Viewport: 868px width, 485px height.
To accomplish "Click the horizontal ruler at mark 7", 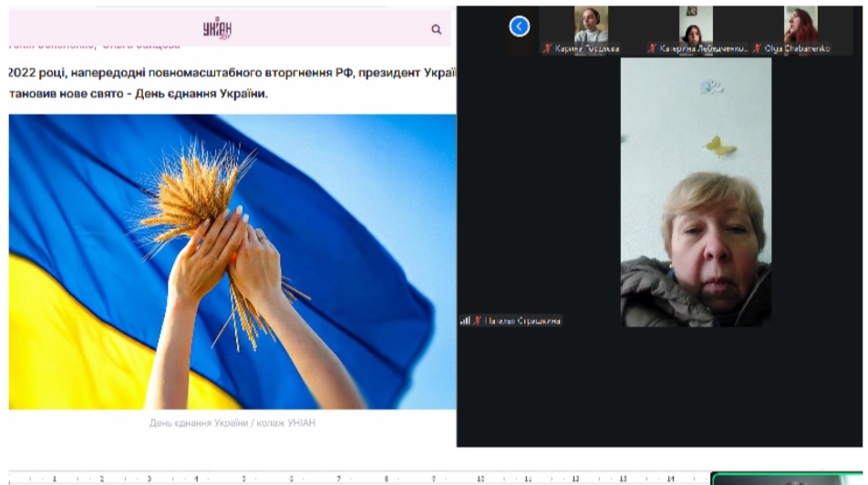I will [x=338, y=479].
